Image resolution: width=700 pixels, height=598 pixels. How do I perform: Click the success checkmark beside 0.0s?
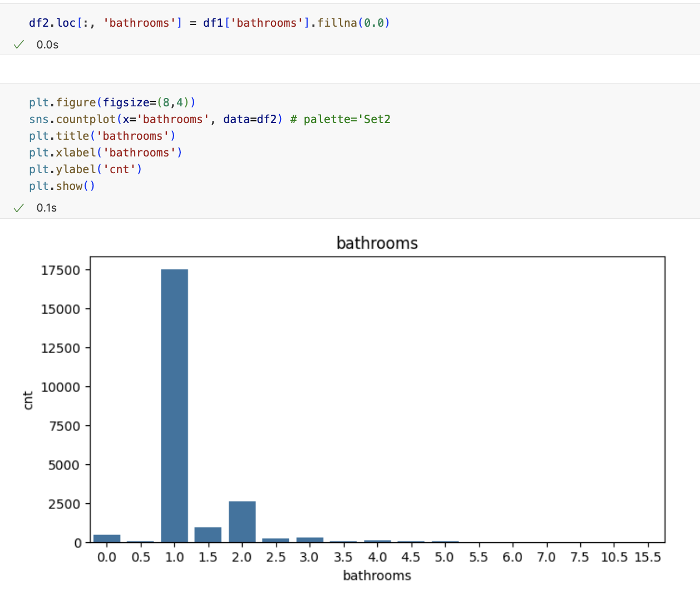point(19,45)
